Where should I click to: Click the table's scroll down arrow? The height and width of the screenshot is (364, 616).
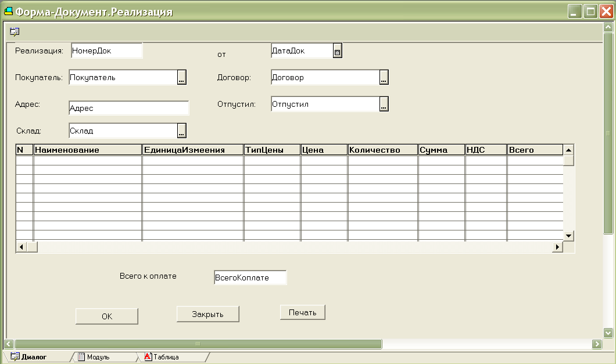tap(569, 236)
